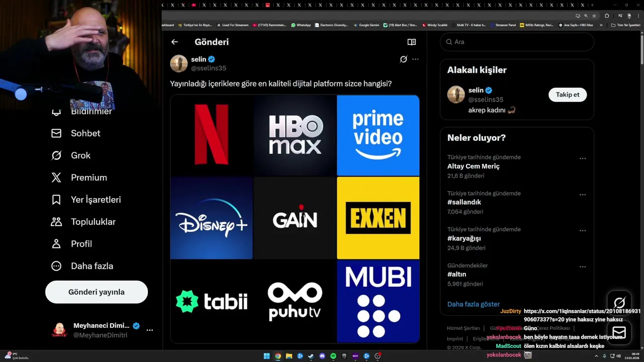644x362 pixels.
Task: Open Streamer Panel bookmark
Action: [x=503, y=25]
